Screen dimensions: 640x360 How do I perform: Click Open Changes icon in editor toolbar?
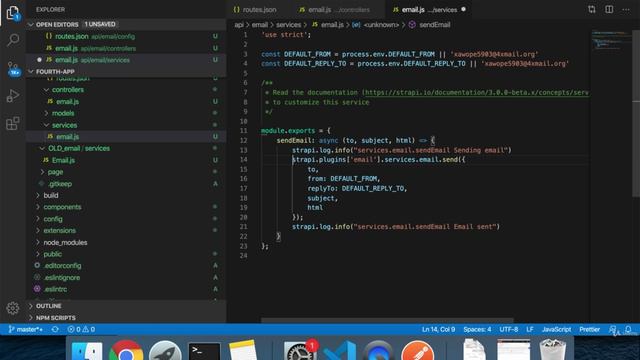tap(592, 9)
